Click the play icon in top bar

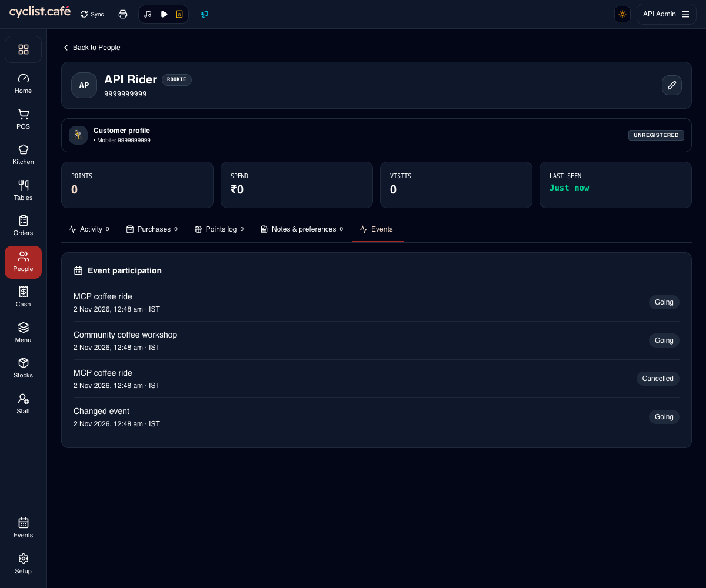(x=164, y=14)
